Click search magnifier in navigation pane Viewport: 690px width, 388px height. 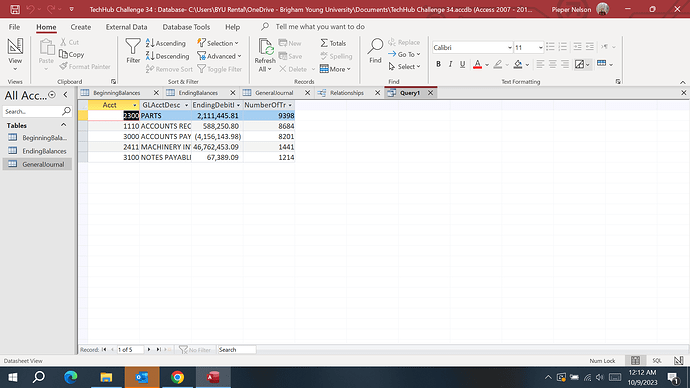(x=66, y=111)
